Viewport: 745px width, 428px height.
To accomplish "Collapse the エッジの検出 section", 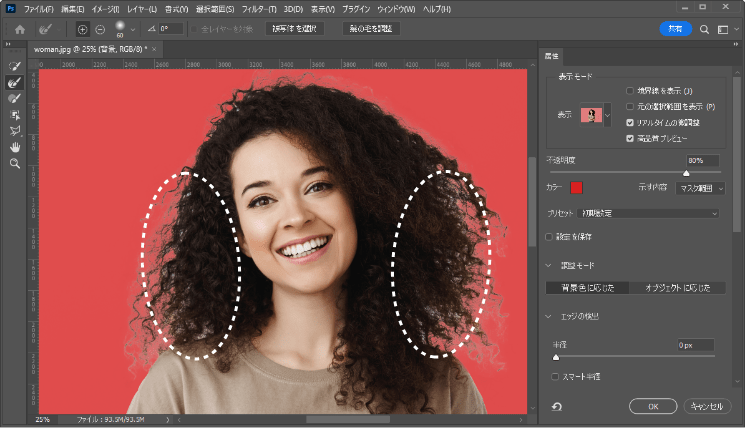I will (549, 316).
